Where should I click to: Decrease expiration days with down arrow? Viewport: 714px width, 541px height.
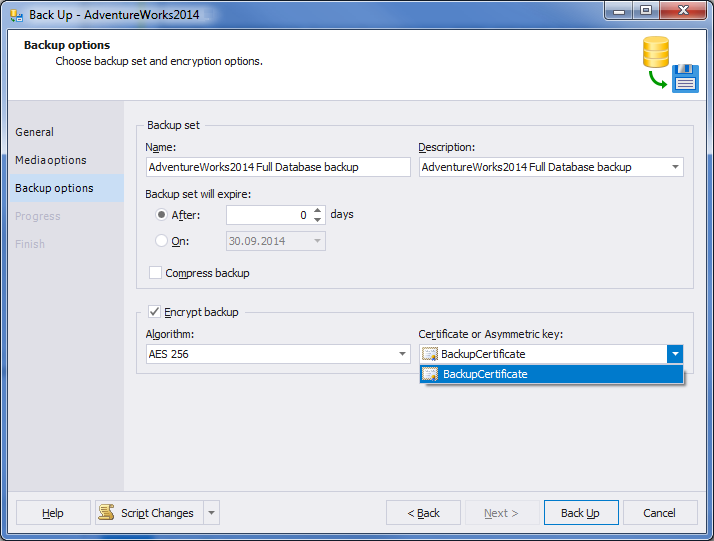318,220
